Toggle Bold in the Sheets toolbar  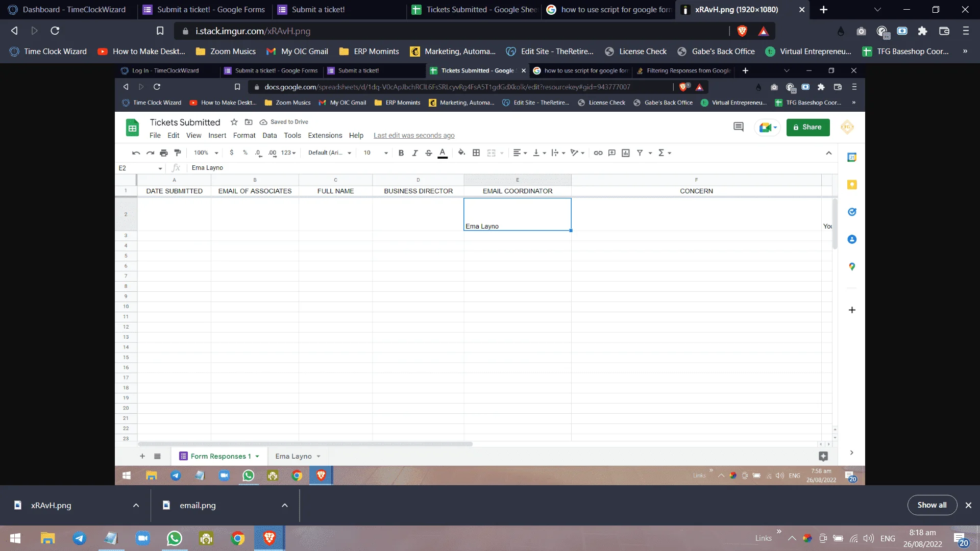[401, 153]
